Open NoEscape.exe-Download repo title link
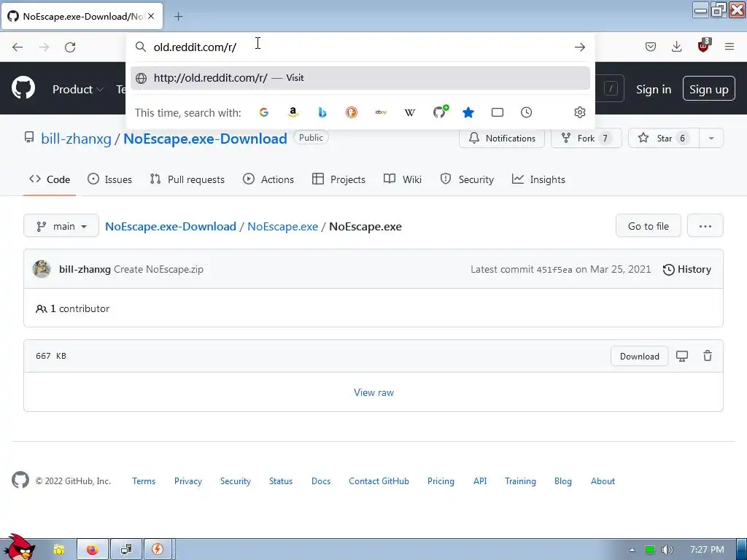 point(205,139)
